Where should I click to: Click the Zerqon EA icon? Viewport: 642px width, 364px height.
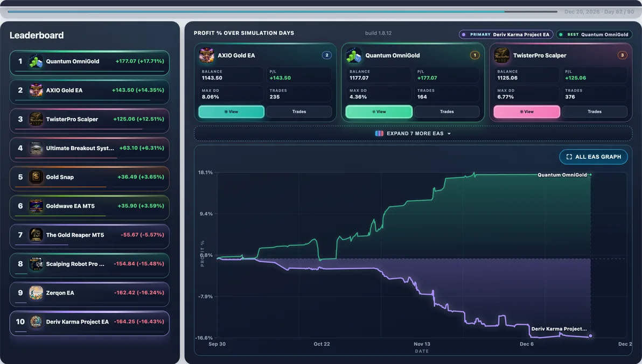tap(36, 293)
